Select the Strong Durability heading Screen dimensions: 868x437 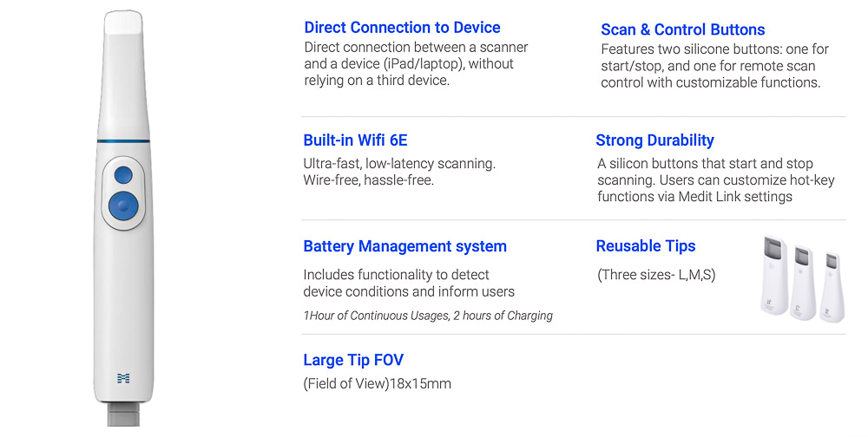coord(654,140)
